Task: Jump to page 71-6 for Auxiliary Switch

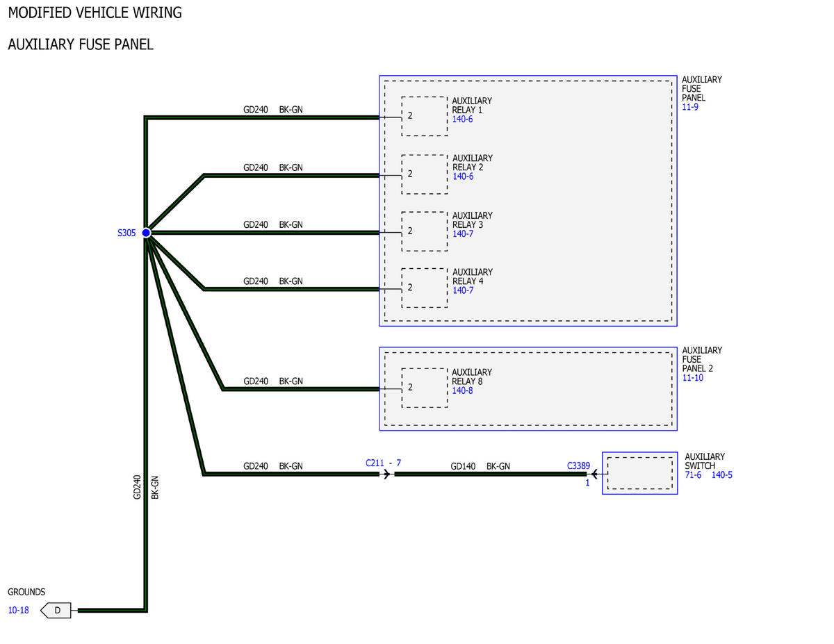Action: pyautogui.click(x=693, y=475)
